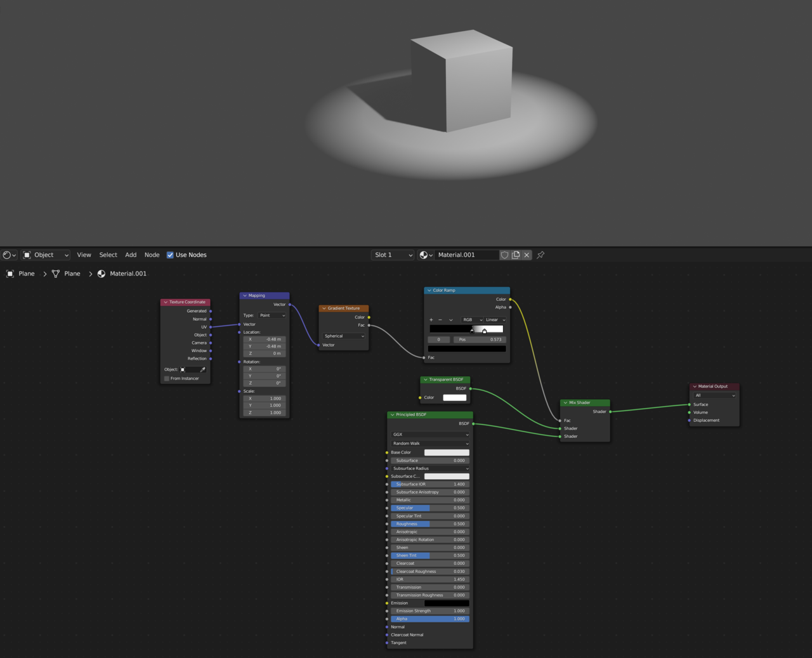This screenshot has width=812, height=658.
Task: Open the browse material sphere icon
Action: pyautogui.click(x=426, y=255)
